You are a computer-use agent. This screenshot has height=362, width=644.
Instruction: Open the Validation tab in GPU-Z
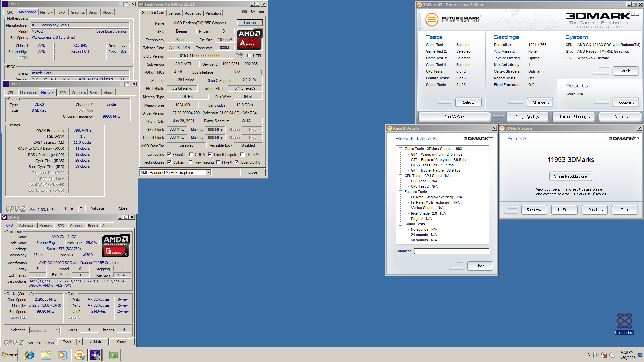[213, 13]
